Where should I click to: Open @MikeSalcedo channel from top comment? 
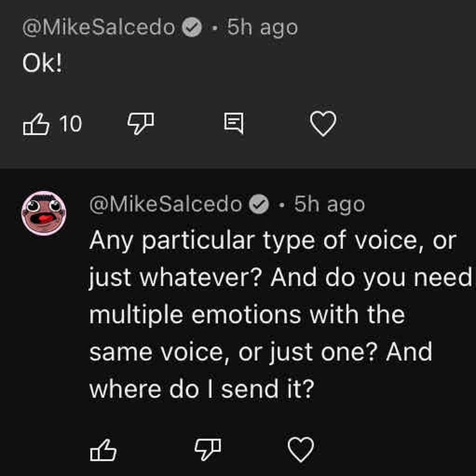tap(98, 28)
